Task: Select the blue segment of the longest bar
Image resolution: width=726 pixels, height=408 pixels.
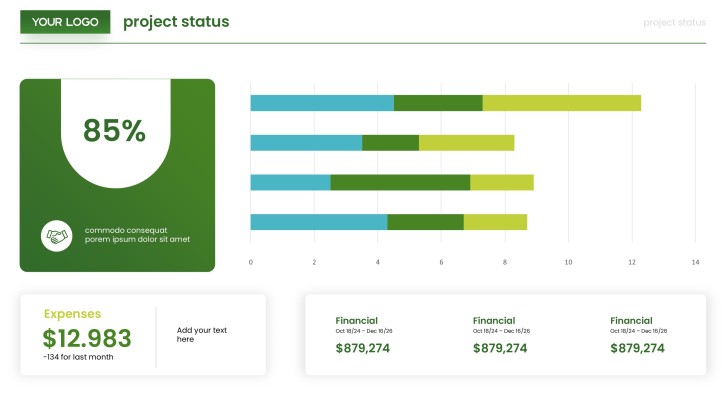Action: coord(322,103)
